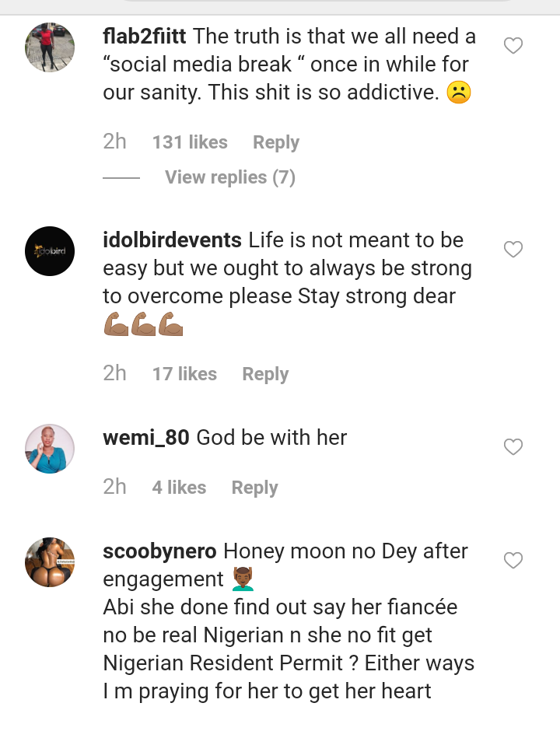
Task: Like flab2fiitt's comment with the heart
Action: click(513, 46)
